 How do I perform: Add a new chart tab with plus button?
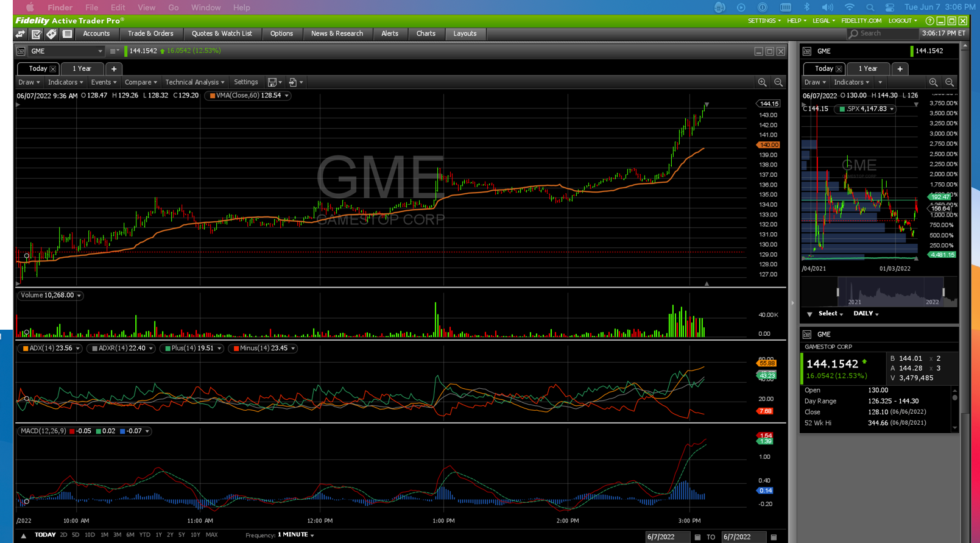pyautogui.click(x=114, y=69)
